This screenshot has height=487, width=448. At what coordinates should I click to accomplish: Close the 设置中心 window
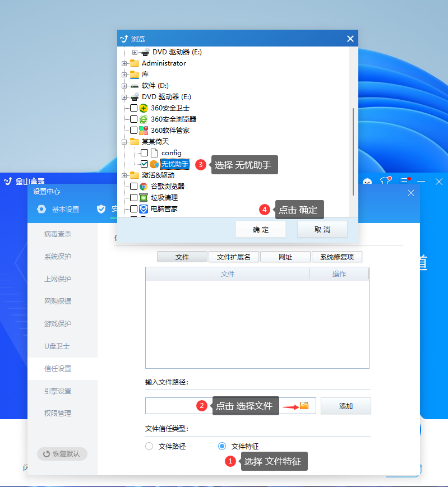[411, 193]
